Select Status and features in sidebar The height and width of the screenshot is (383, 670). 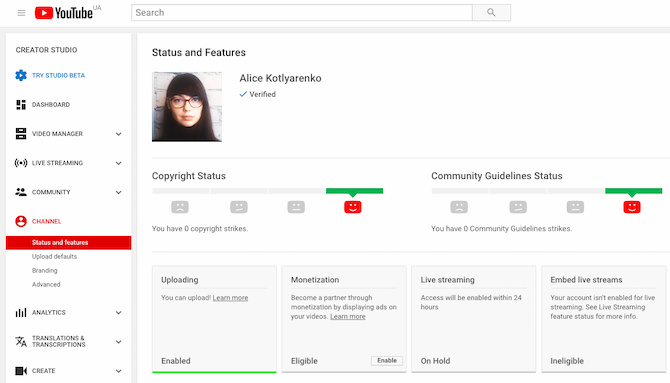pyautogui.click(x=68, y=242)
